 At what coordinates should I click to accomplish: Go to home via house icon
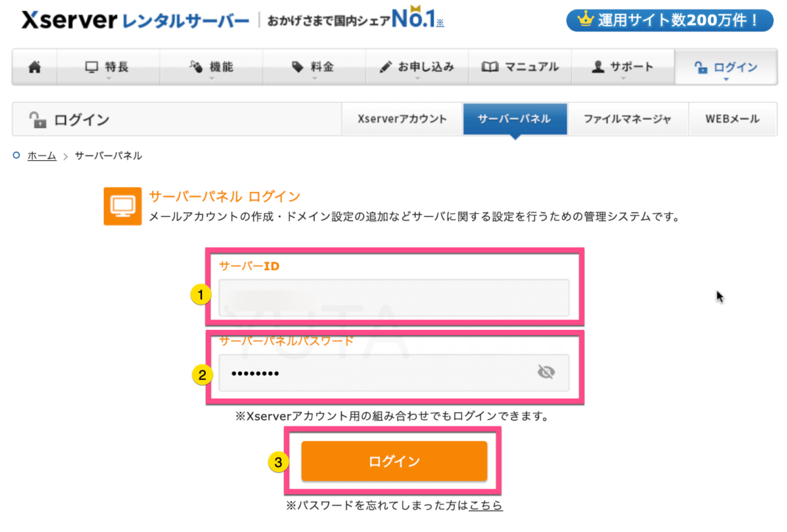tap(35, 67)
